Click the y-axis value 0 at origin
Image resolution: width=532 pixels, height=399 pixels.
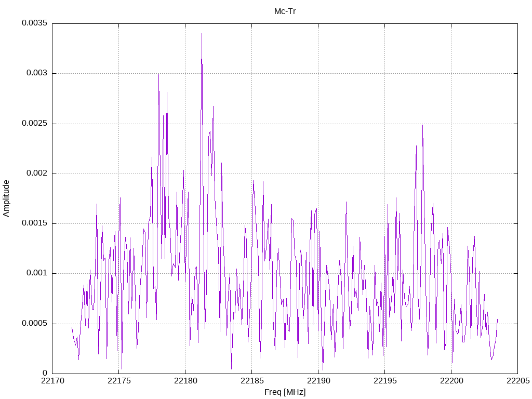coord(45,373)
